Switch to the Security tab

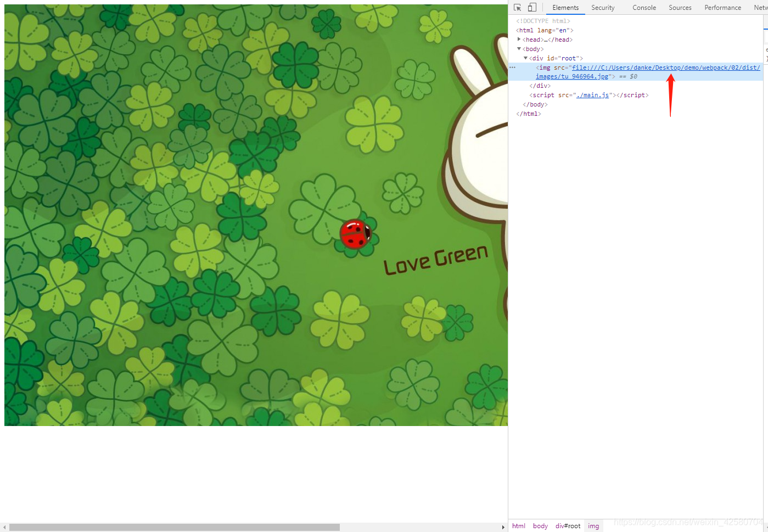603,8
